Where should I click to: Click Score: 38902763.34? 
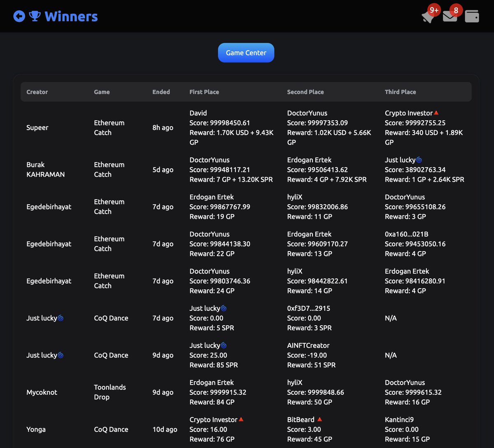click(415, 170)
